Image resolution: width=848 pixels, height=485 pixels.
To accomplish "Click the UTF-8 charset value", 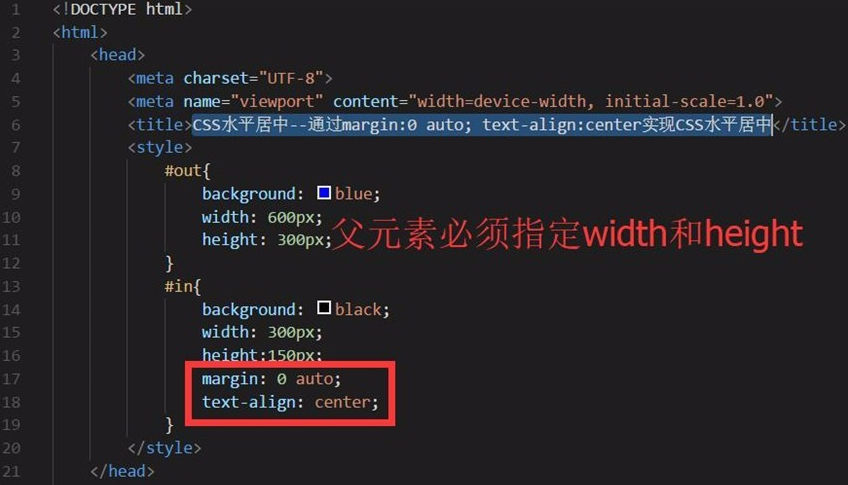I will click(x=291, y=78).
